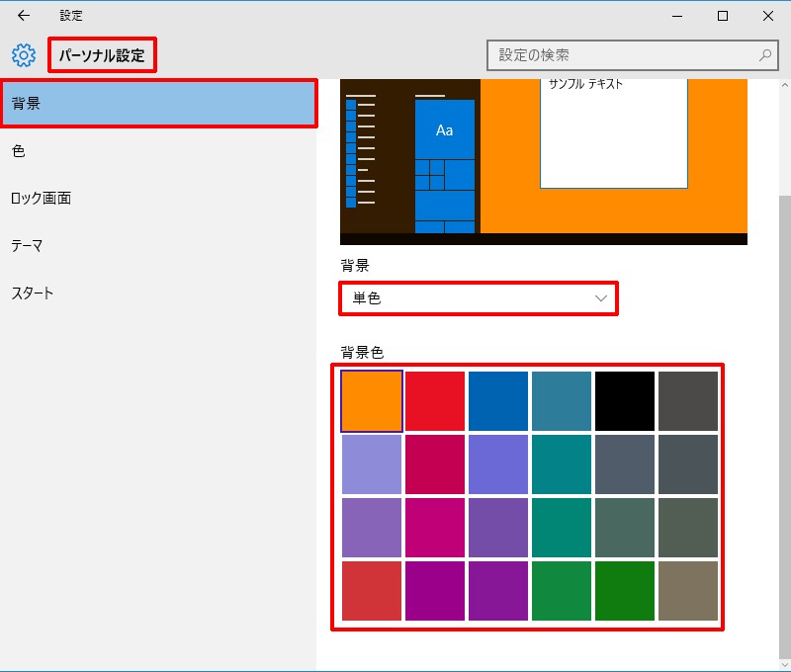
Task: Select the deep magenta-purple swatch, bottom row second
Action: click(435, 591)
